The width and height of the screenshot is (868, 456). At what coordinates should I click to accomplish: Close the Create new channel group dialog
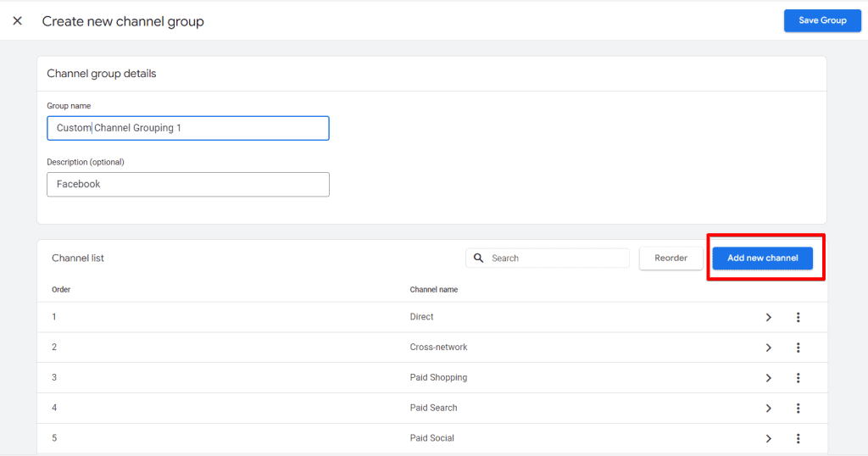click(x=17, y=21)
